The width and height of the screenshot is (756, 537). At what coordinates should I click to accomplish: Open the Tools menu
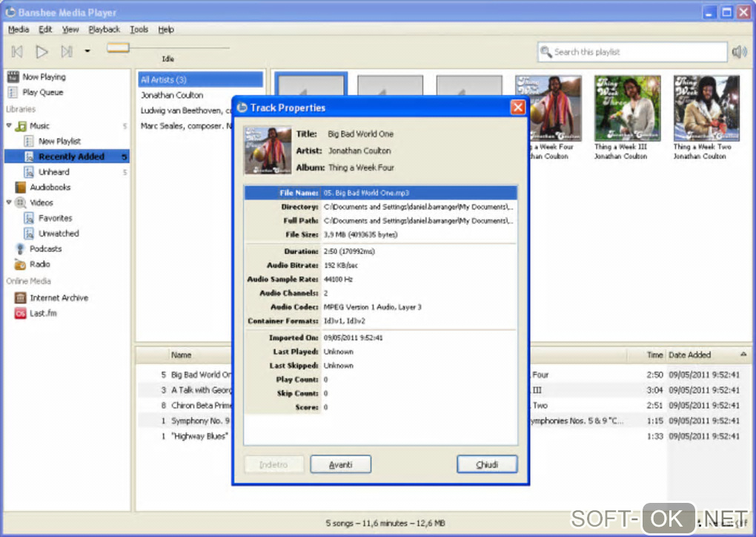pos(139,30)
